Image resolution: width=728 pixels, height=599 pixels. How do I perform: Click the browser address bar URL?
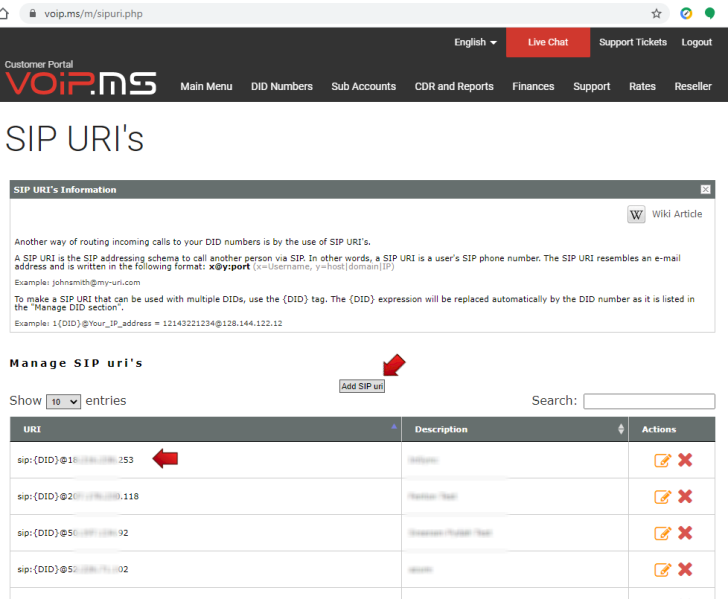tap(93, 14)
